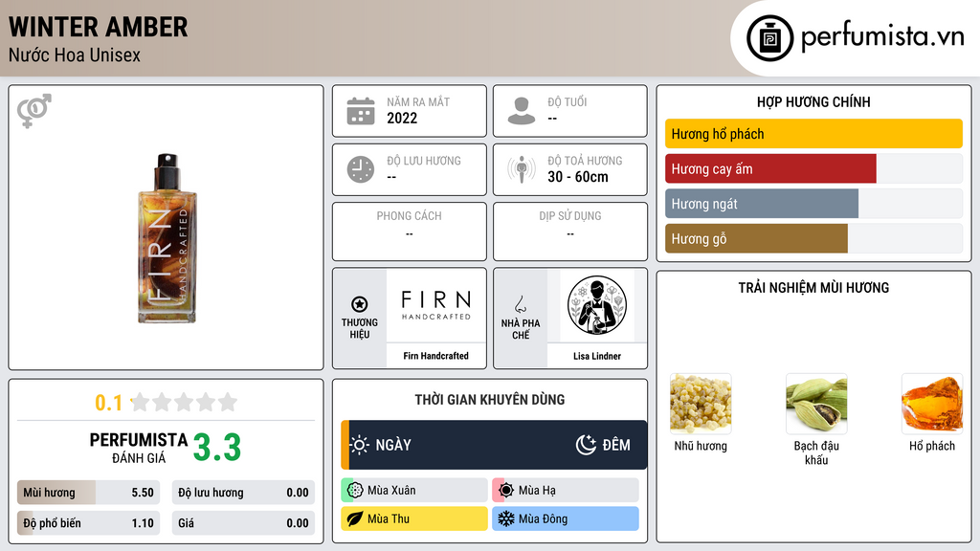Click the perfumista.vn site name

882,37
